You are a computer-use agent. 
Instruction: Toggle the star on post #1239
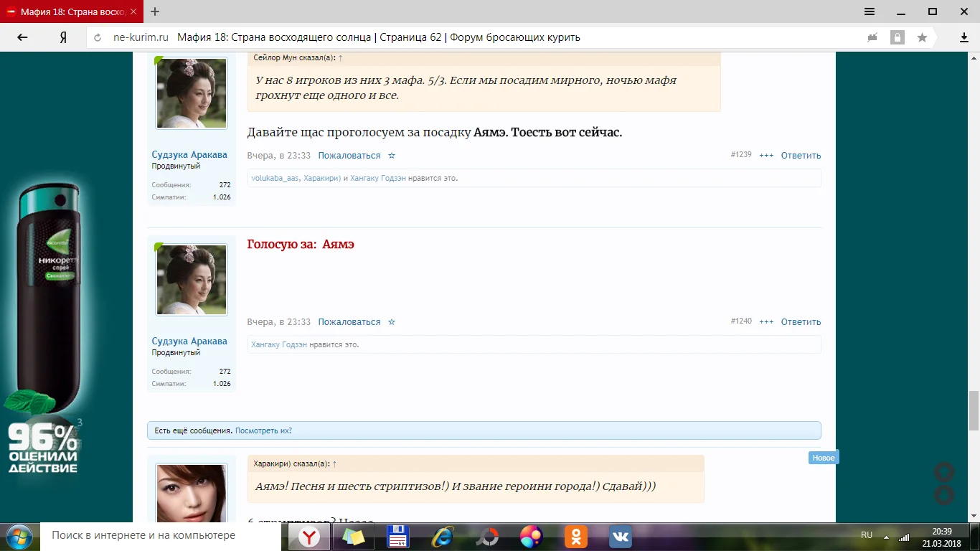click(392, 156)
